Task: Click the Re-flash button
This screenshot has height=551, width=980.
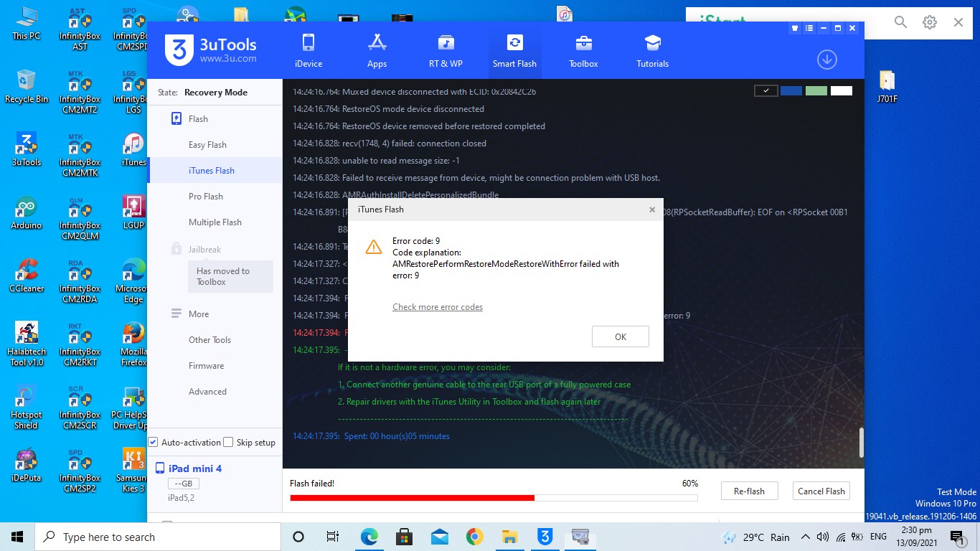Action: click(x=749, y=491)
